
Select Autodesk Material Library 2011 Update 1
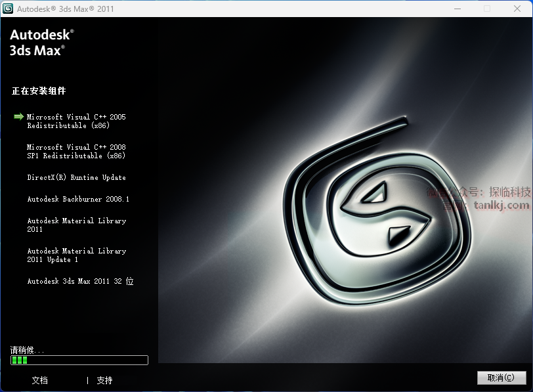(76, 255)
